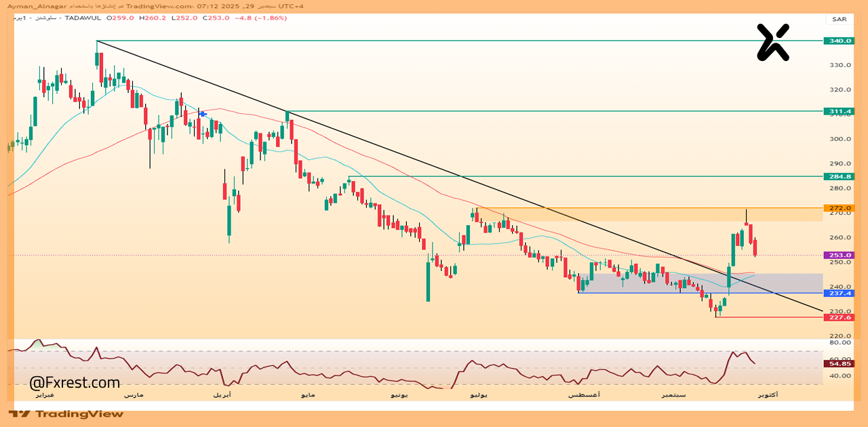Select the blue 237.4 support label
This screenshot has width=868, height=427.
pos(839,293)
